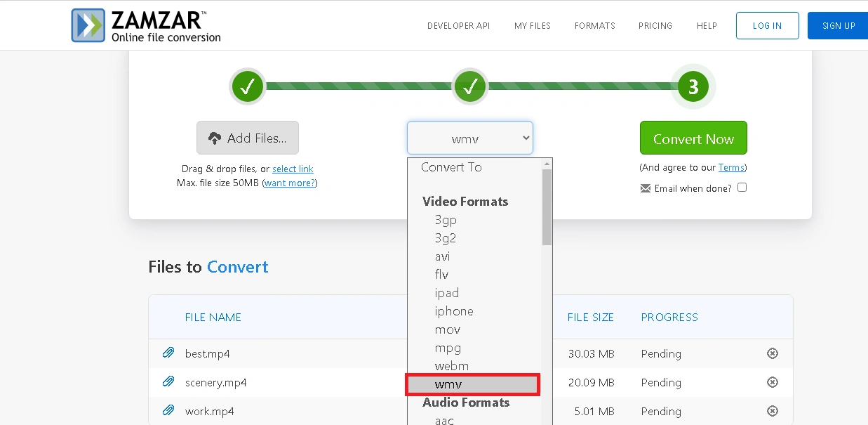Open HELP in navigation
868x425 pixels.
coord(707,26)
